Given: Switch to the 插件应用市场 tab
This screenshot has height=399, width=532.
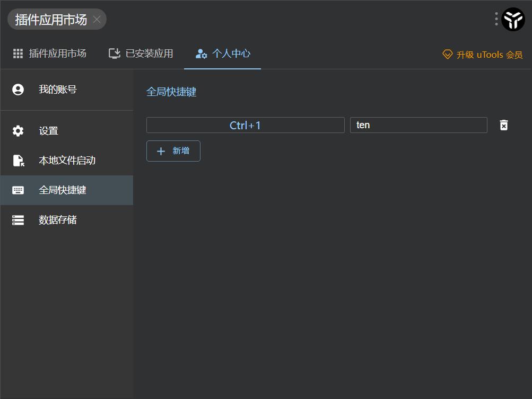Looking at the screenshot, I should coord(49,54).
